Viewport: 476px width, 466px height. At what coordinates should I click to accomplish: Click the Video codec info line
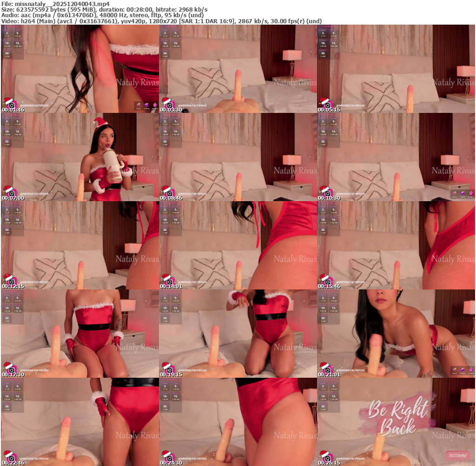click(161, 21)
